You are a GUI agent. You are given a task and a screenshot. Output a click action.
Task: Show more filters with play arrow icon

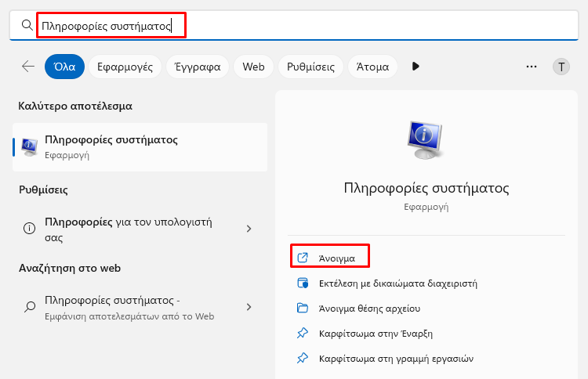[x=415, y=67]
